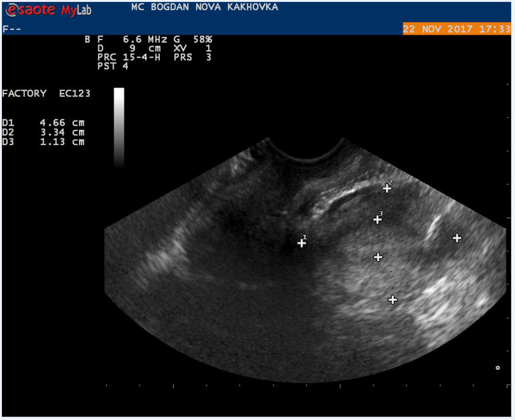The height and width of the screenshot is (420, 515).
Task: Click the D3 1.13 cm measurement value
Action: click(43, 142)
